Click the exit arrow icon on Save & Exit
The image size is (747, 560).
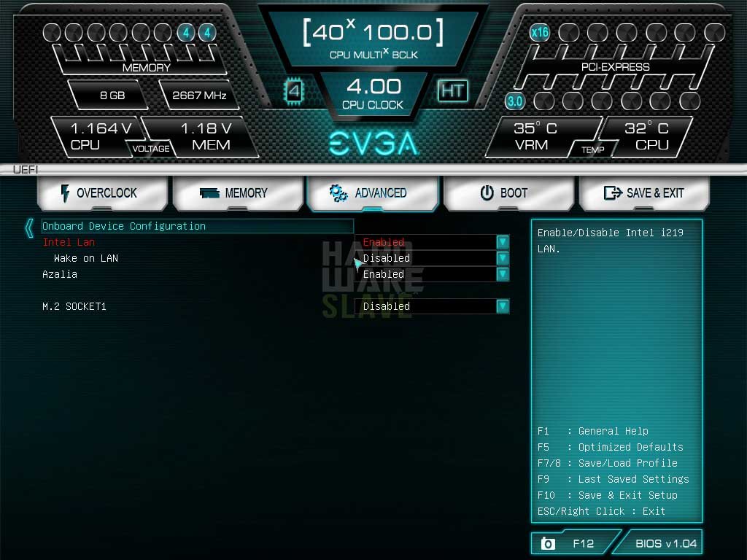coord(613,192)
